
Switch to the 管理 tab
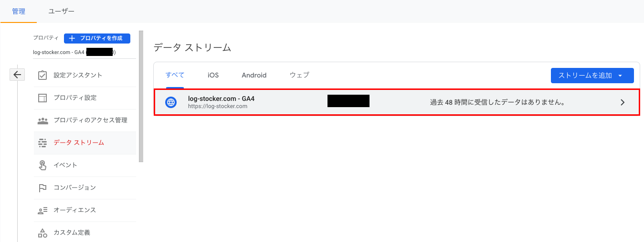(x=19, y=11)
